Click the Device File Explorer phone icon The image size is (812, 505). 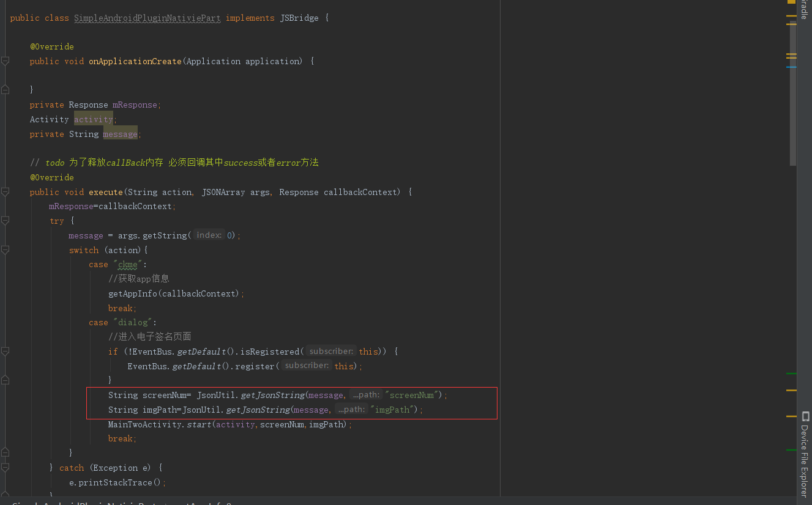click(x=805, y=416)
